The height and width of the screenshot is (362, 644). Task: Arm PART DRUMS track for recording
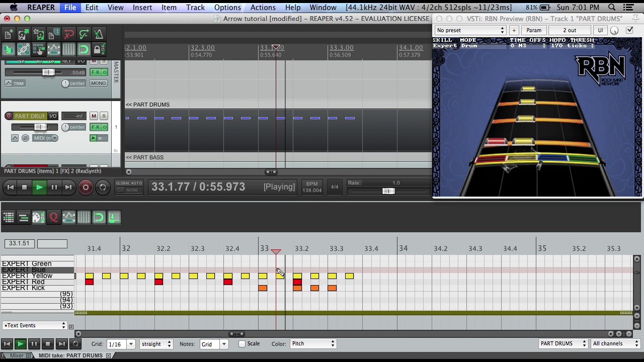[9, 116]
